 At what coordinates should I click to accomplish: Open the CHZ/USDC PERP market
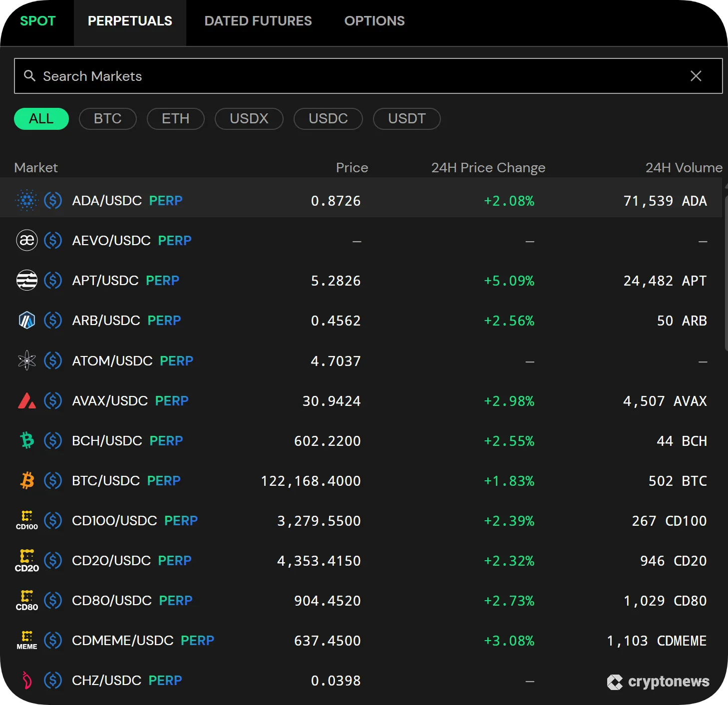point(361,680)
